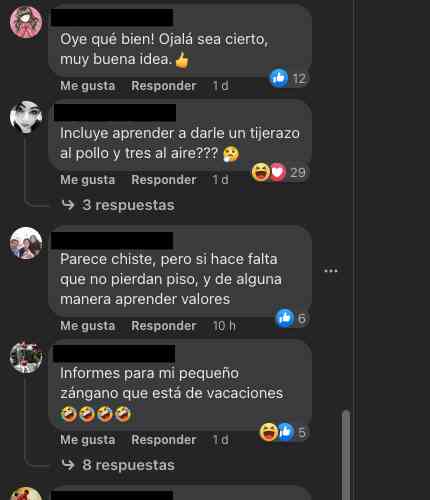Click the vertical scrollbar thumb

[346, 455]
